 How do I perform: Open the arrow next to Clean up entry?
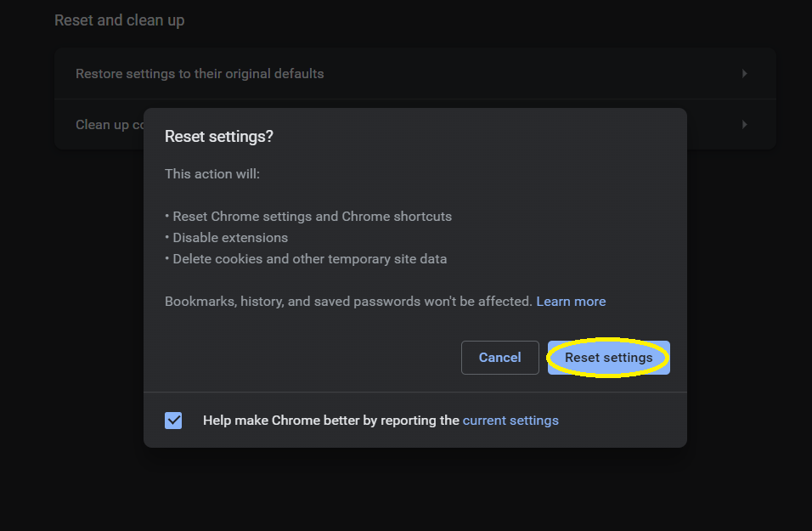(744, 124)
